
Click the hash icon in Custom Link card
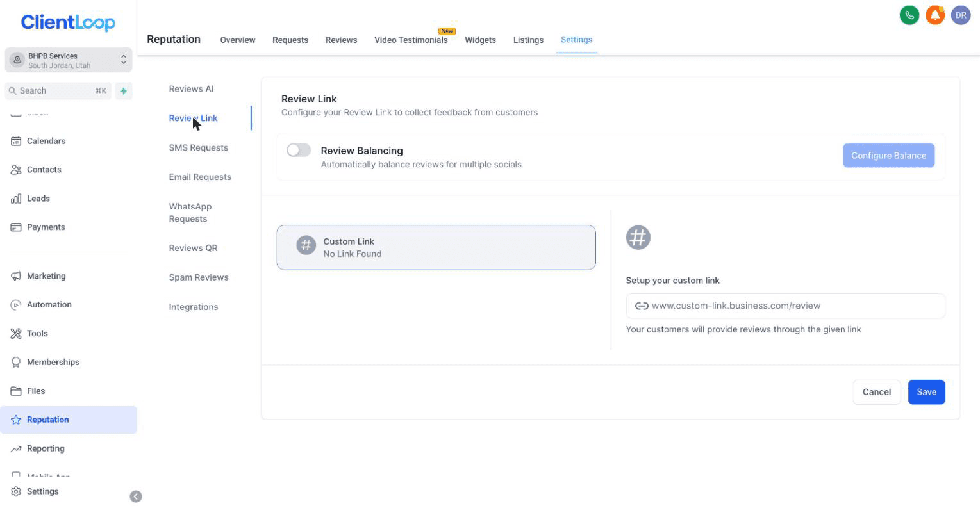click(x=306, y=245)
